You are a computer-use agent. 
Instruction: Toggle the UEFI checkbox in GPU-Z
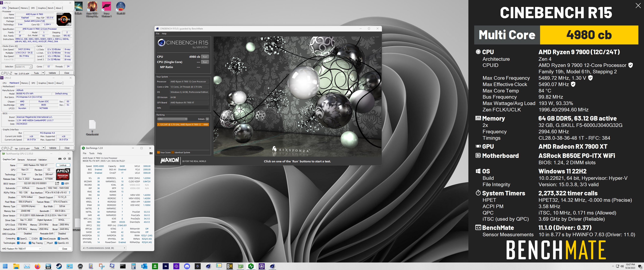63,183
